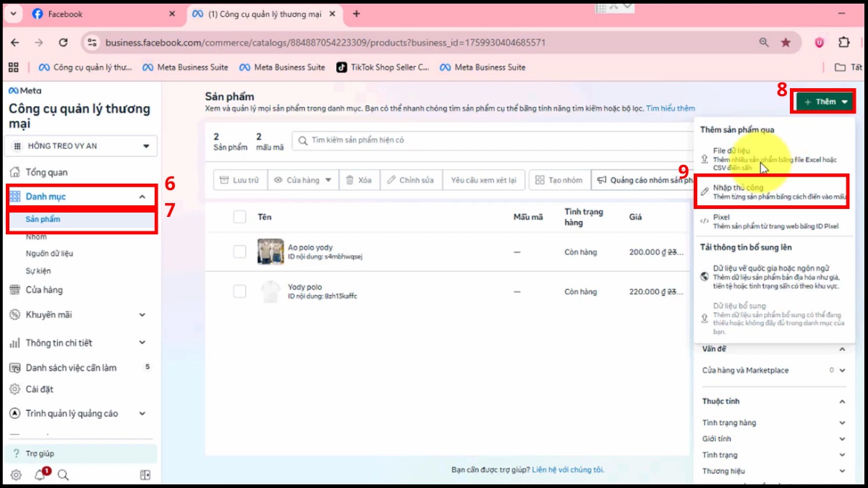Click the bottom-left settings gear icon
Screen dimensions: 868x488
click(16, 475)
